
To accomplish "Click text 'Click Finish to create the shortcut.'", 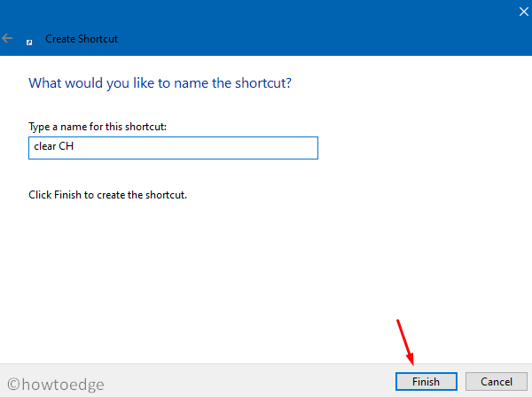I will pos(107,195).
